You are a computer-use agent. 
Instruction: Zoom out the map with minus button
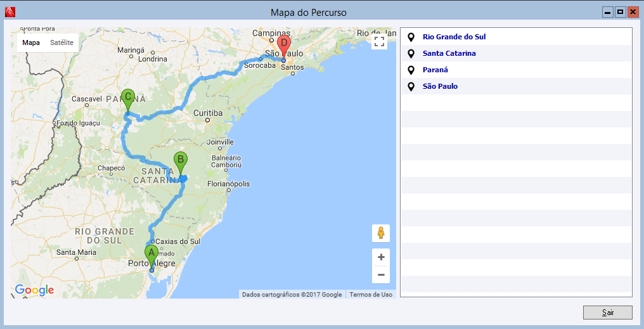[381, 274]
